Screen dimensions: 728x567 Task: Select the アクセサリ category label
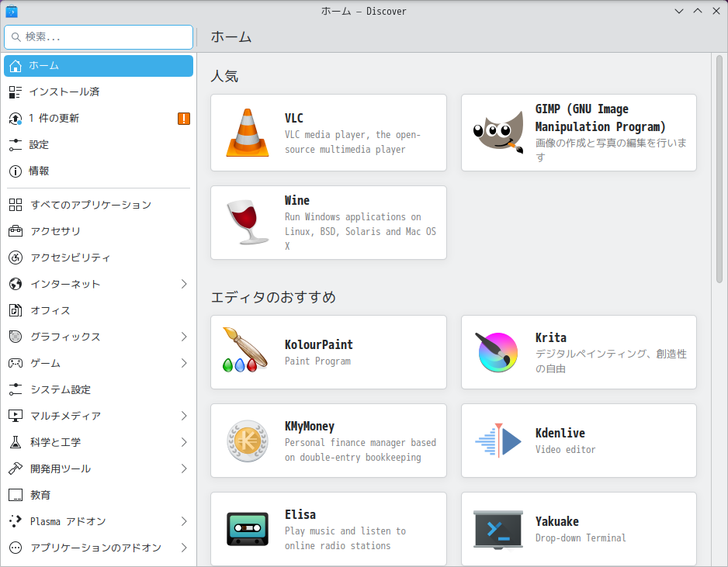click(56, 231)
